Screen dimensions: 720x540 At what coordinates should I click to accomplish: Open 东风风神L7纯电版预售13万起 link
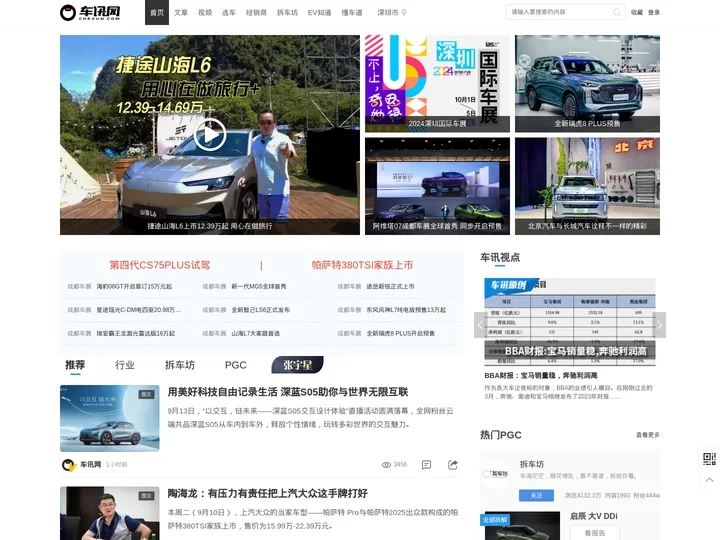click(406, 310)
